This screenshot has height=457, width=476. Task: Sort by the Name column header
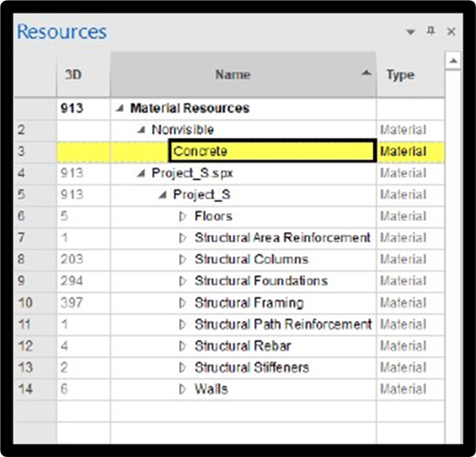point(243,74)
